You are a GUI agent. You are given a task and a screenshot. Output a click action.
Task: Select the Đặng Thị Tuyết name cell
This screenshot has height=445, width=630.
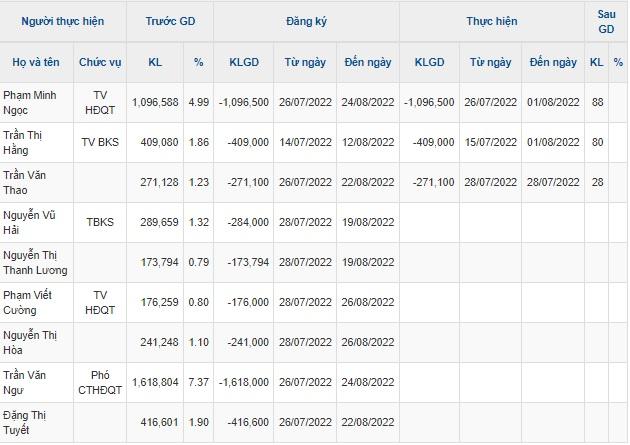[38, 422]
